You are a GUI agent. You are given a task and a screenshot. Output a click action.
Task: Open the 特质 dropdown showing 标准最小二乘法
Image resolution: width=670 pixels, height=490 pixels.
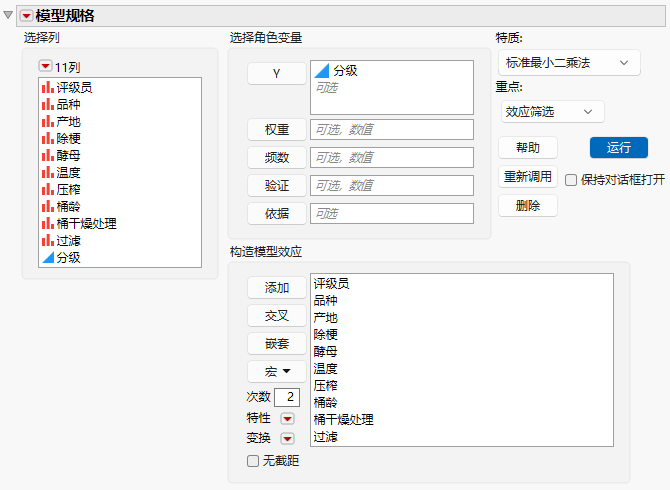click(569, 63)
